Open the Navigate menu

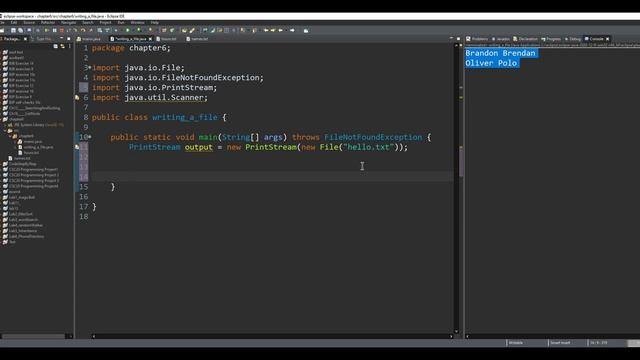[69, 22]
